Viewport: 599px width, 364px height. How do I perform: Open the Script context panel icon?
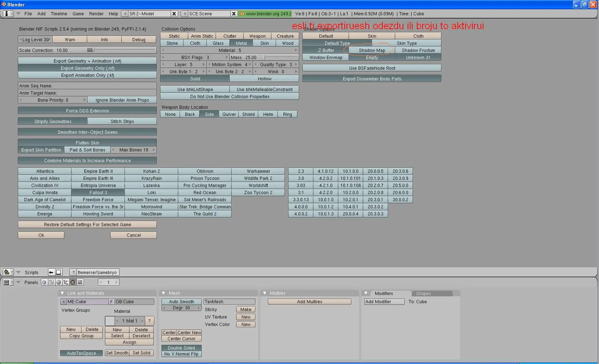(51, 282)
